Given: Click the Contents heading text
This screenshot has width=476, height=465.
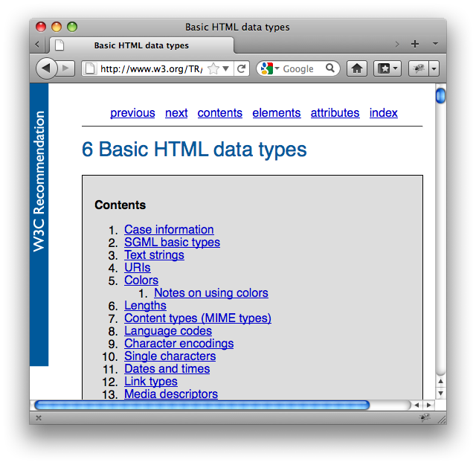Looking at the screenshot, I should [x=120, y=205].
